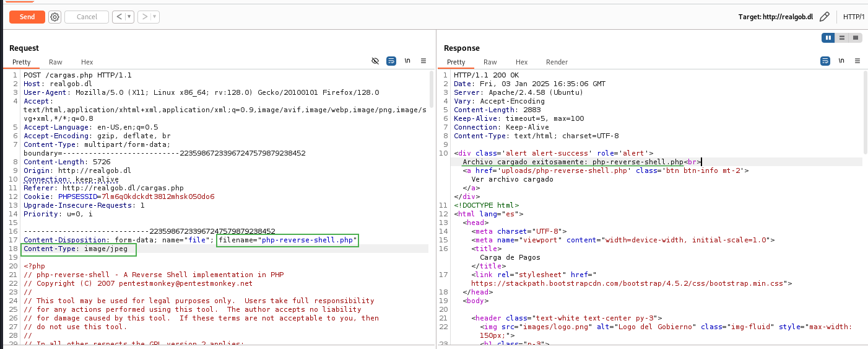Open Repeater request settings gear
This screenshot has height=349, width=868.
[x=55, y=17]
